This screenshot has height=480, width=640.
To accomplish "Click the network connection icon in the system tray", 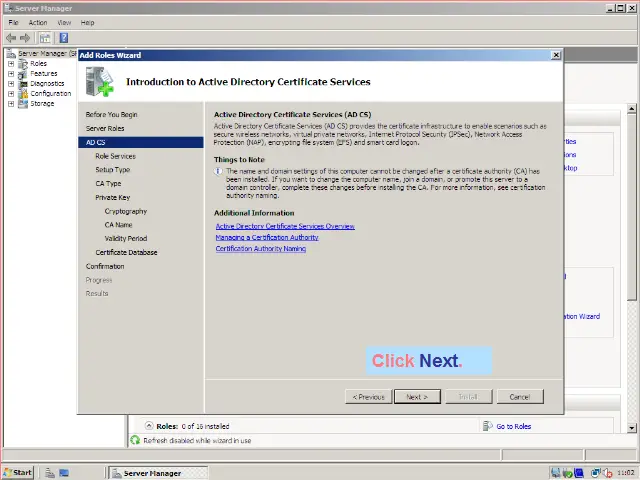I will tap(596, 473).
